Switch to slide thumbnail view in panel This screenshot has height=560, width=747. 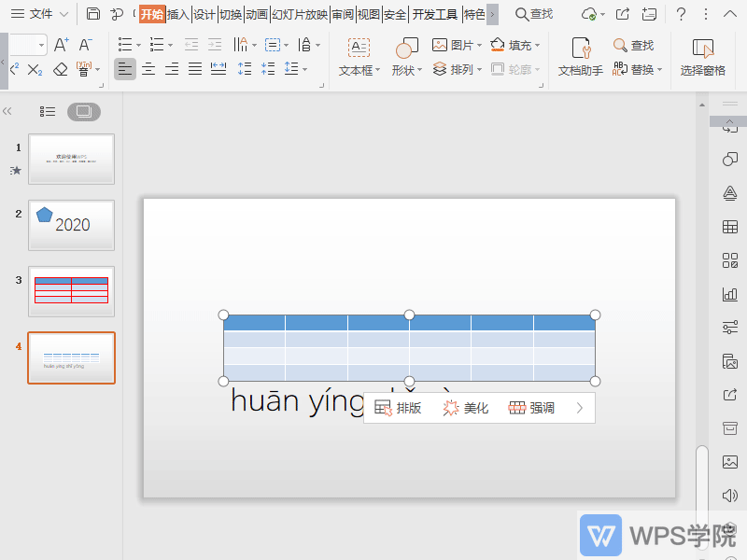tap(83, 111)
